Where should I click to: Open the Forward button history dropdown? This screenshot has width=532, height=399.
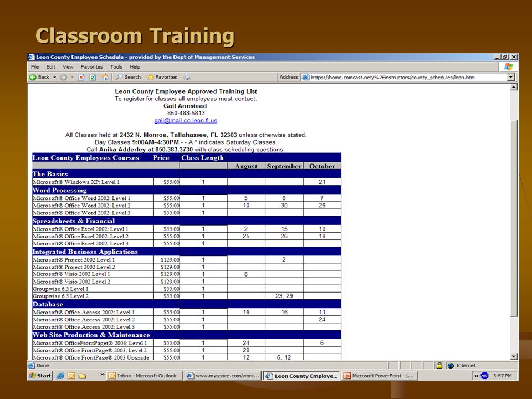tap(72, 78)
